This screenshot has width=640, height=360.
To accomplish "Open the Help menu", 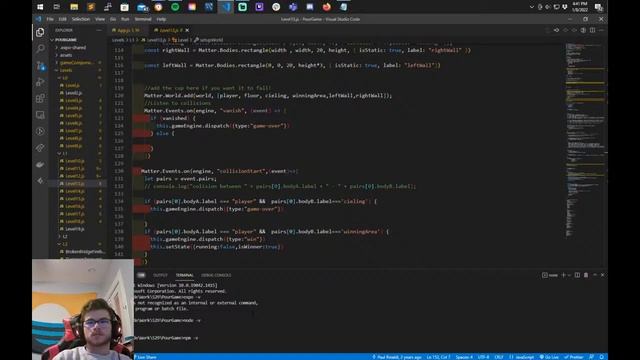I will tap(161, 19).
